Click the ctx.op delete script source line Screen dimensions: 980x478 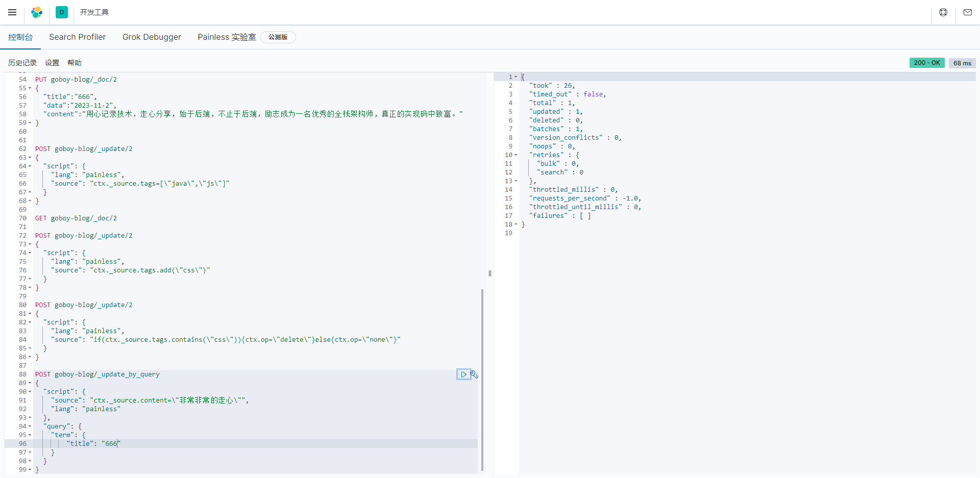coord(226,340)
